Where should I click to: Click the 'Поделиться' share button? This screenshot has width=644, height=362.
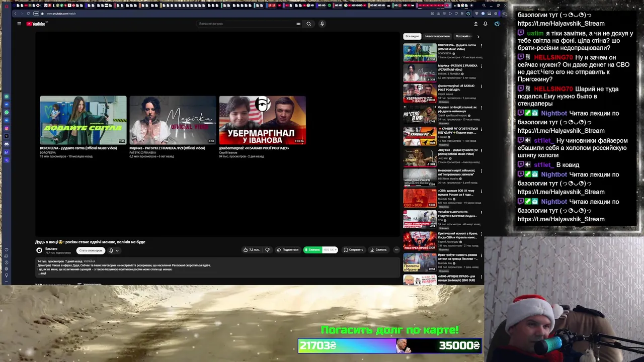coord(287,250)
